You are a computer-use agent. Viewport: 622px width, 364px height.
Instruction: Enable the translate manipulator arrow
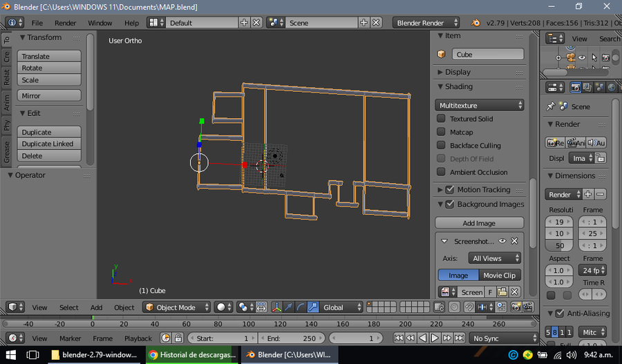point(289,307)
